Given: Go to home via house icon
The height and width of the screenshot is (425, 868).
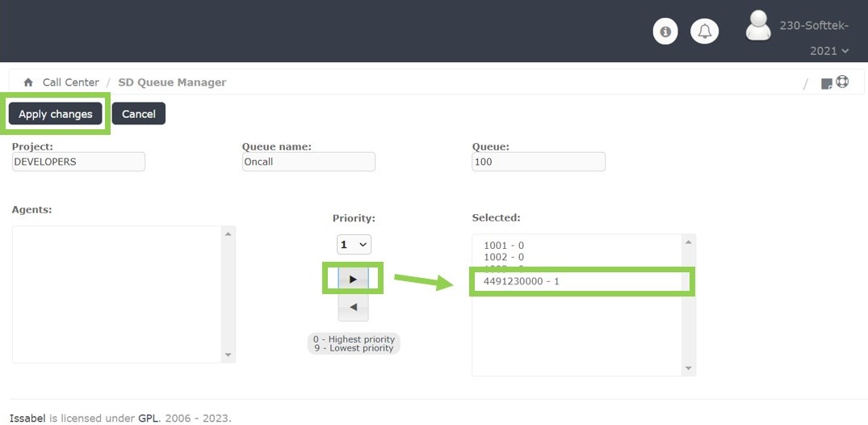Looking at the screenshot, I should tap(28, 82).
